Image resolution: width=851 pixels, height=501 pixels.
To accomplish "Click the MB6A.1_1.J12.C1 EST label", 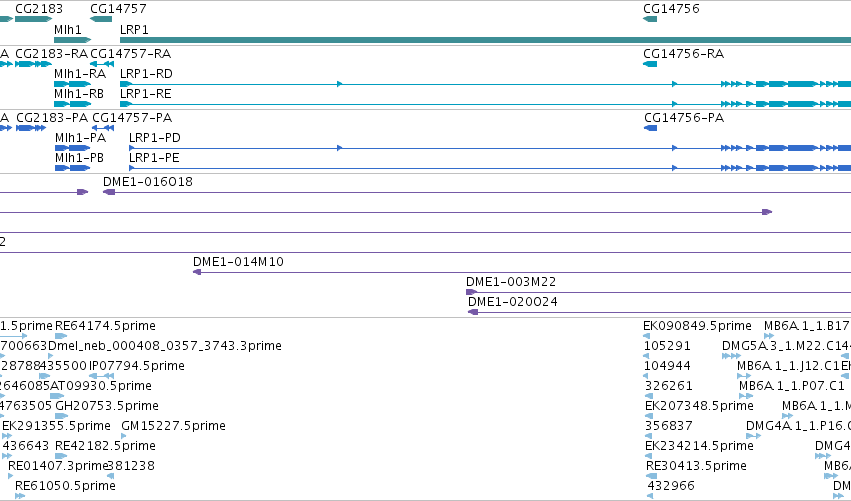I will [788, 366].
